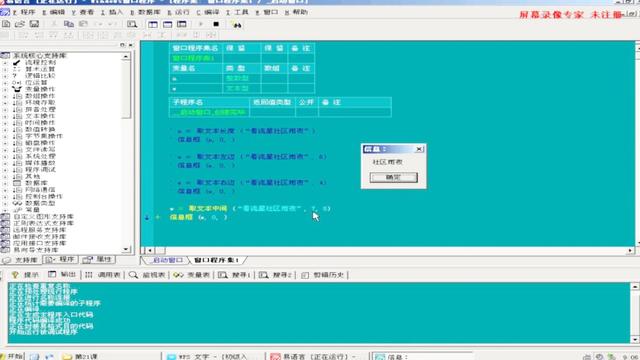Image resolution: width=640 pixels, height=360 pixels.
Task: Click the 调用表 grid icon
Action: coord(89,275)
